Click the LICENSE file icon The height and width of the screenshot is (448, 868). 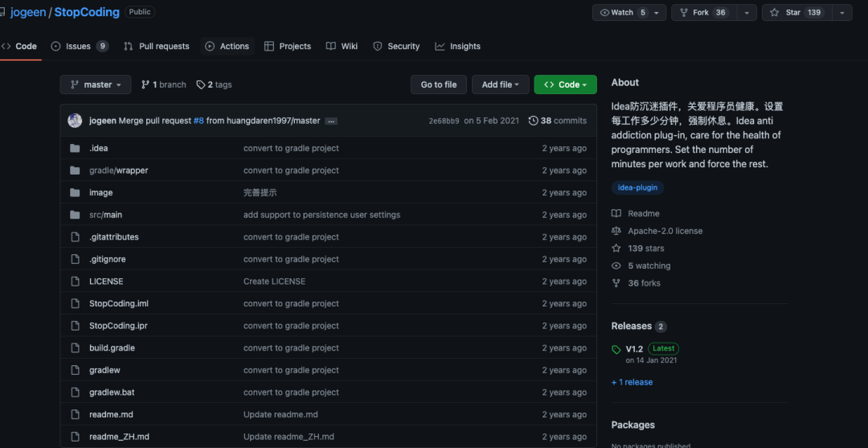point(76,282)
